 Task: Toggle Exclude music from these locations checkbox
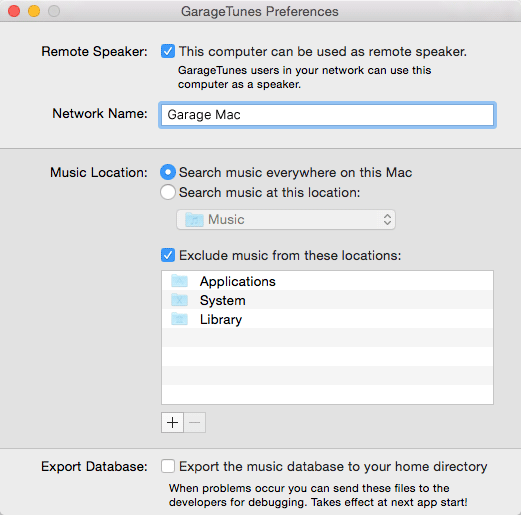point(168,255)
